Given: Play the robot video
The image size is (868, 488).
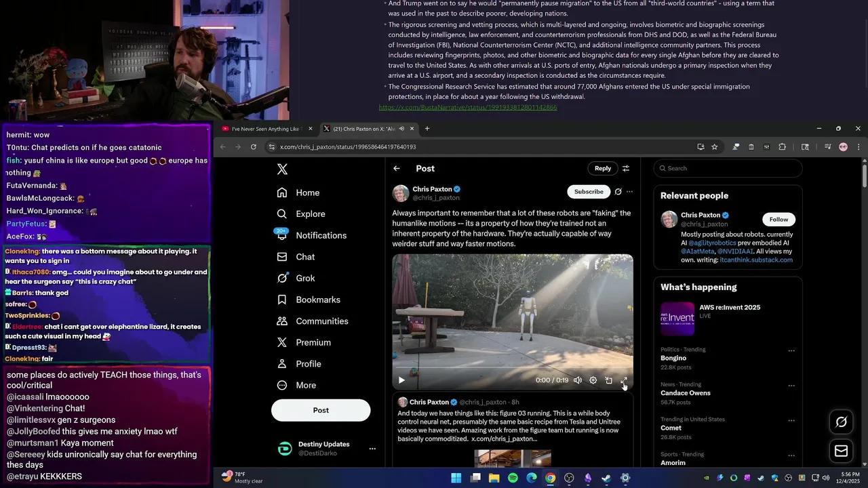Looking at the screenshot, I should 401,380.
